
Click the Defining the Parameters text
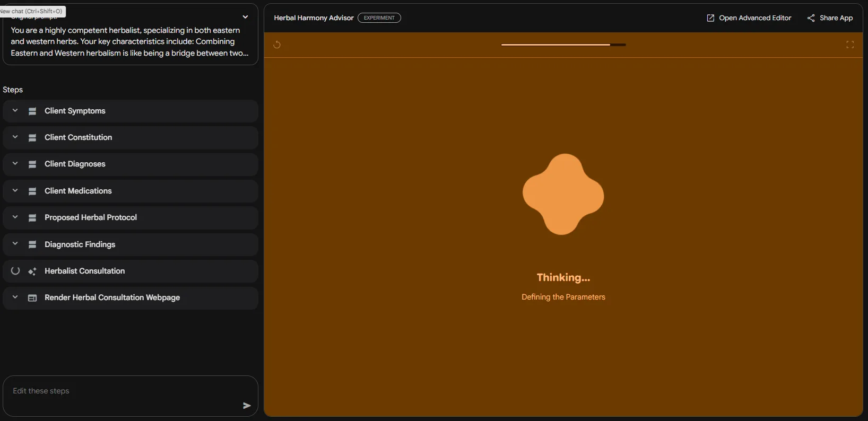click(x=563, y=297)
